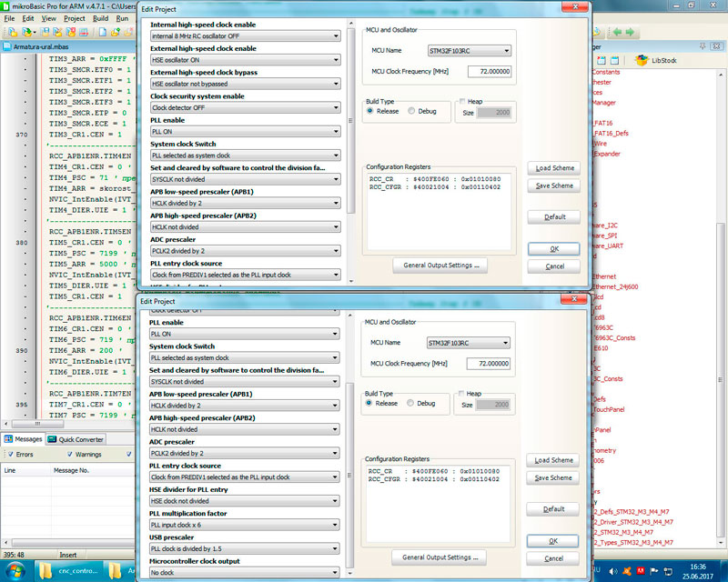The height and width of the screenshot is (582, 728).
Task: Click the Action Center flag icon in tray
Action: [x=654, y=571]
